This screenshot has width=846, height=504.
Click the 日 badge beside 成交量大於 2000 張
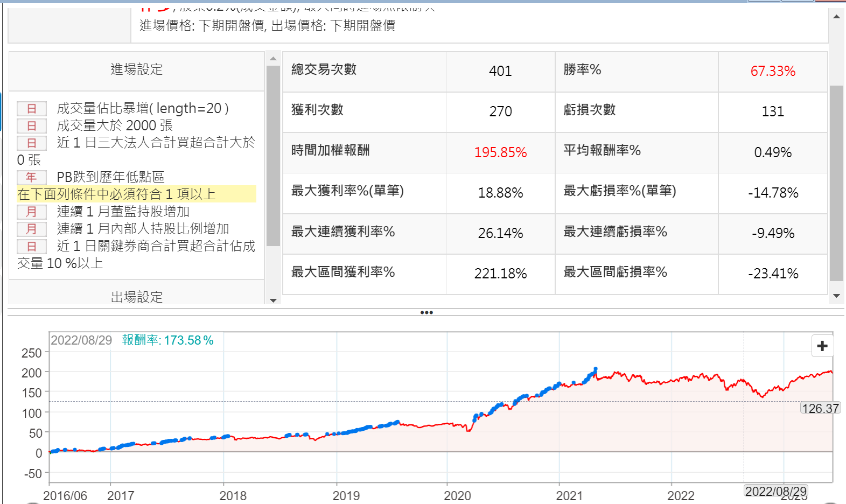(31, 126)
